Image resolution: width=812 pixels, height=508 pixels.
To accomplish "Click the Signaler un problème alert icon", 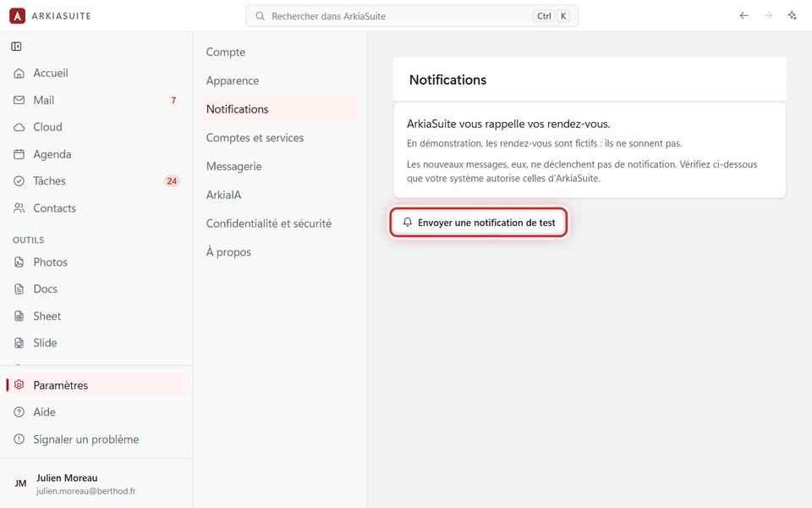I will click(x=19, y=439).
